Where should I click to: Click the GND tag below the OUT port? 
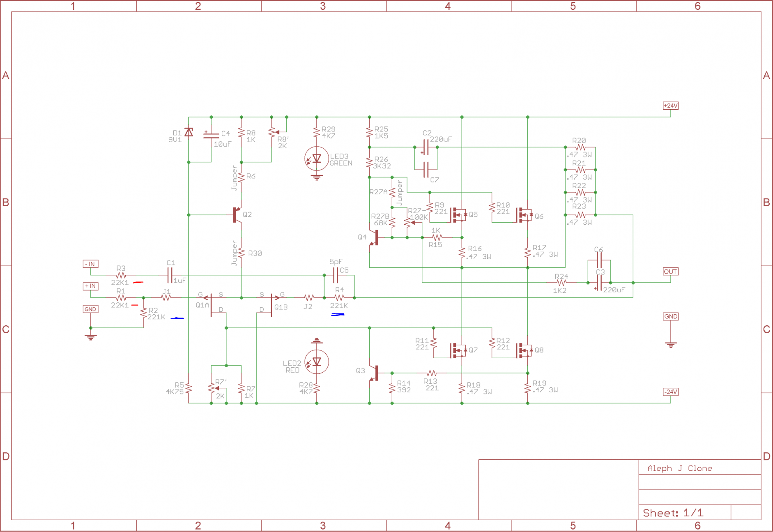tap(671, 317)
